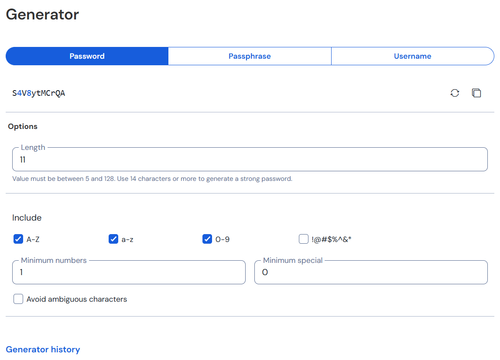500x360 pixels.
Task: Uncheck the 0-9 numbers checkbox
Action: pos(207,239)
